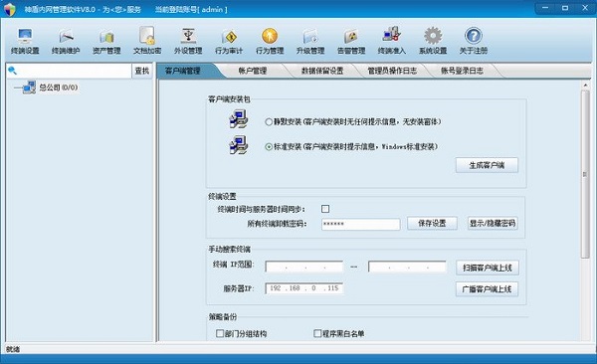Open 行为管理 toolbar icon
Image resolution: width=597 pixels, height=364 pixels.
(x=270, y=41)
